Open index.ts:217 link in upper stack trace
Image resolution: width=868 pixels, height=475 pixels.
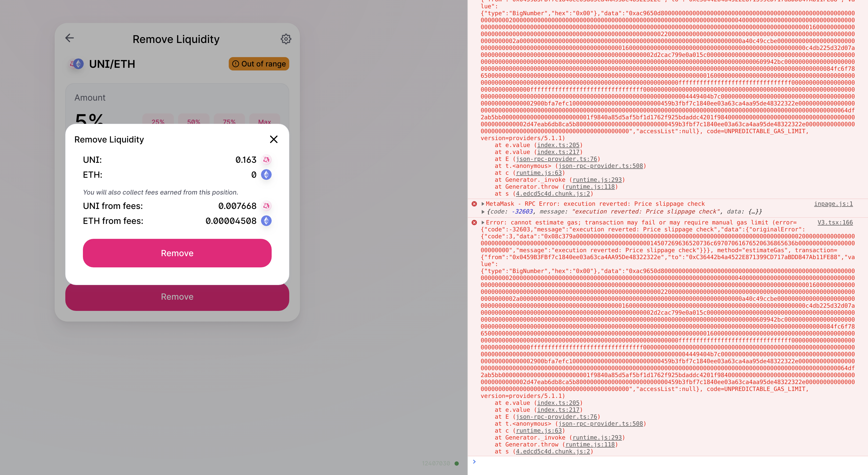[x=558, y=152]
